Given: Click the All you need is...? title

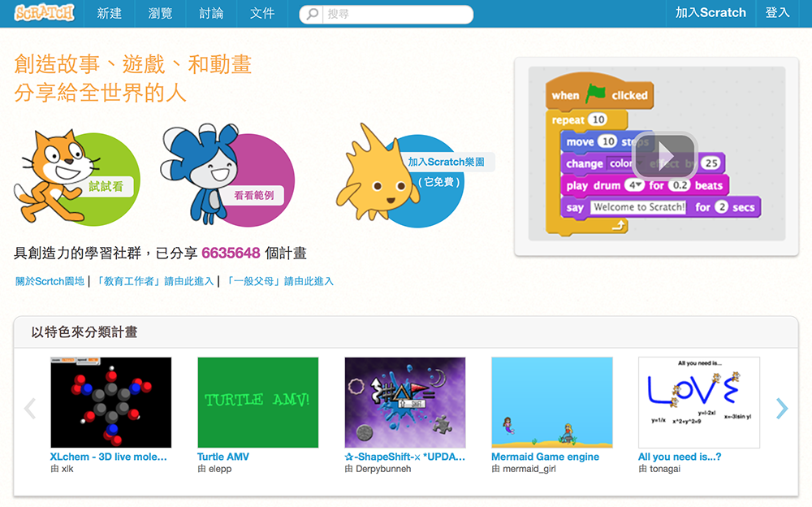Looking at the screenshot, I should point(680,457).
